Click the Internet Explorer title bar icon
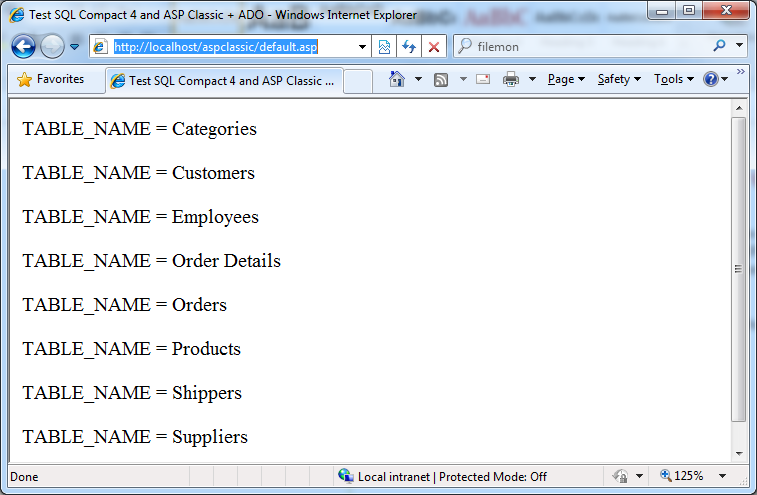The image size is (757, 495). (17, 15)
